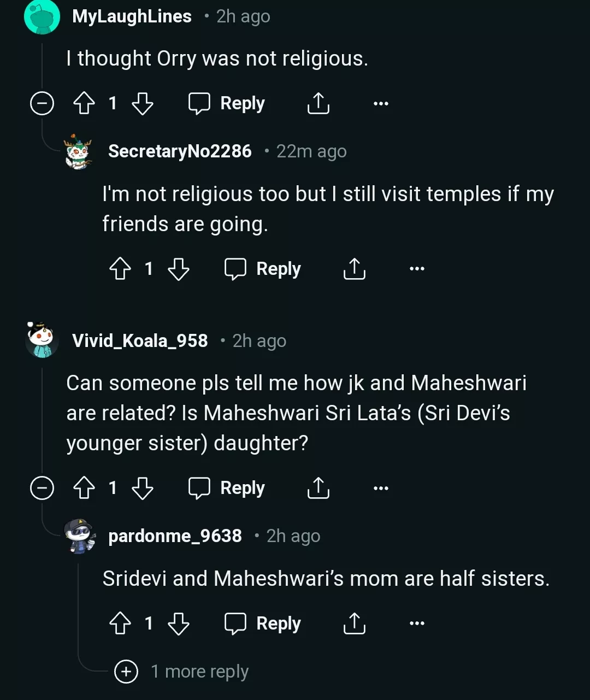View Vivid_Koala_958's avatar
This screenshot has height=700, width=590.
point(42,340)
